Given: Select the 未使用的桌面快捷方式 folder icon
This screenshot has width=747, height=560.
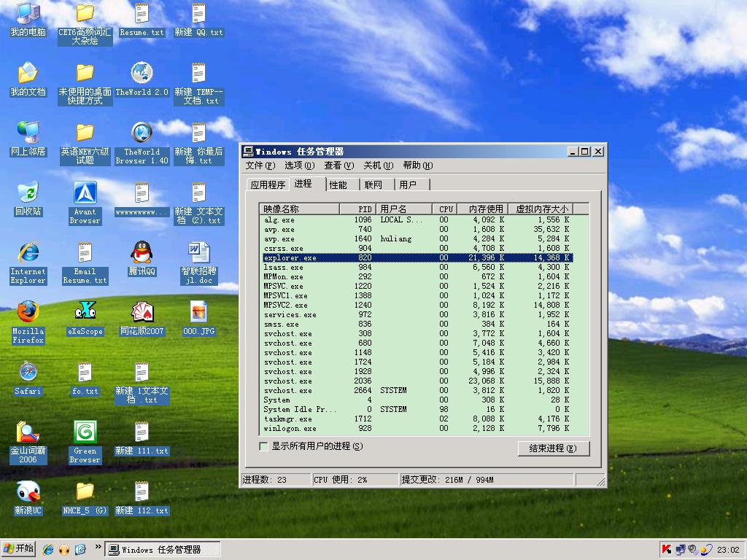Looking at the screenshot, I should point(85,84).
